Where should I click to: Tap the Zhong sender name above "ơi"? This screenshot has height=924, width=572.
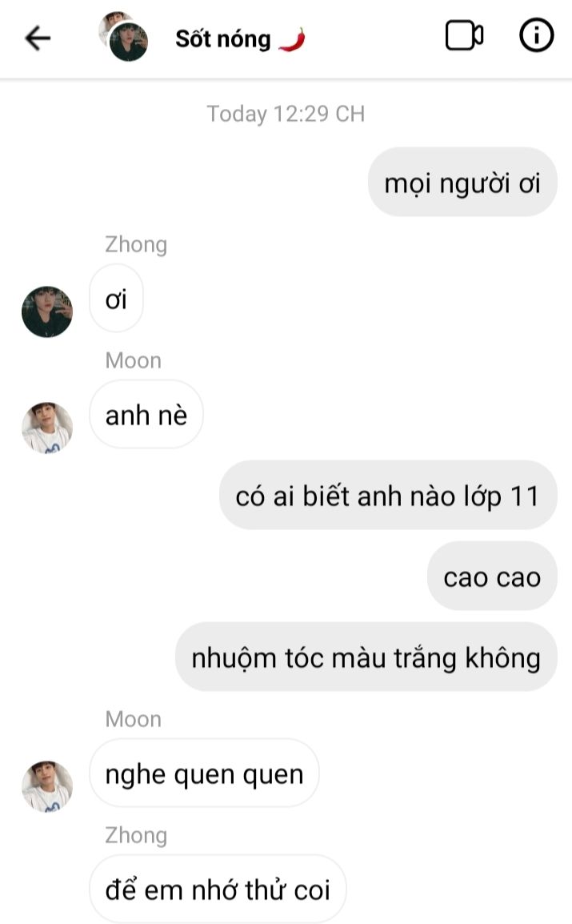point(136,244)
